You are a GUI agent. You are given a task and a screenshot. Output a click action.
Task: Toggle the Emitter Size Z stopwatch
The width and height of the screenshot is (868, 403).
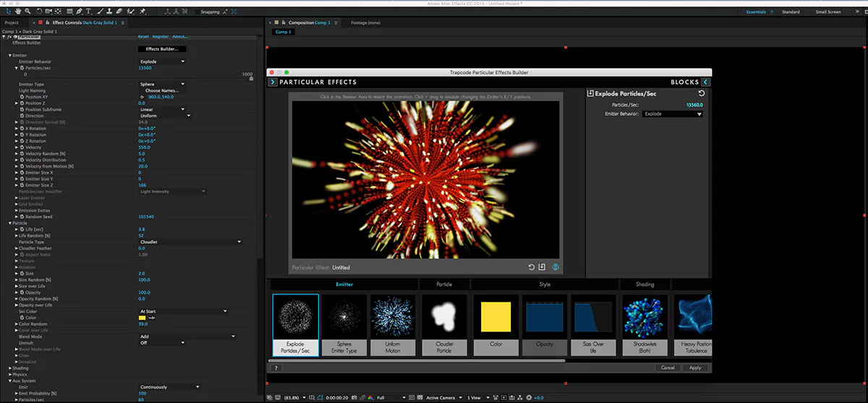(x=21, y=185)
